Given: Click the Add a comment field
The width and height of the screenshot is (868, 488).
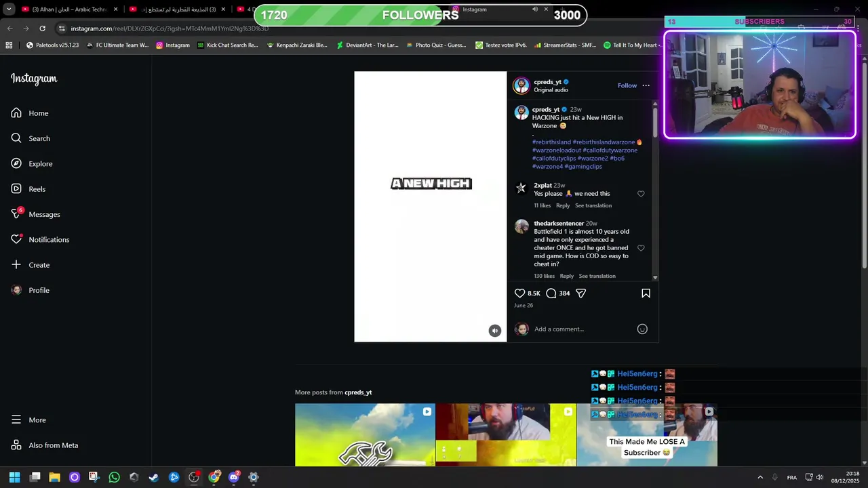Looking at the screenshot, I should point(583,329).
